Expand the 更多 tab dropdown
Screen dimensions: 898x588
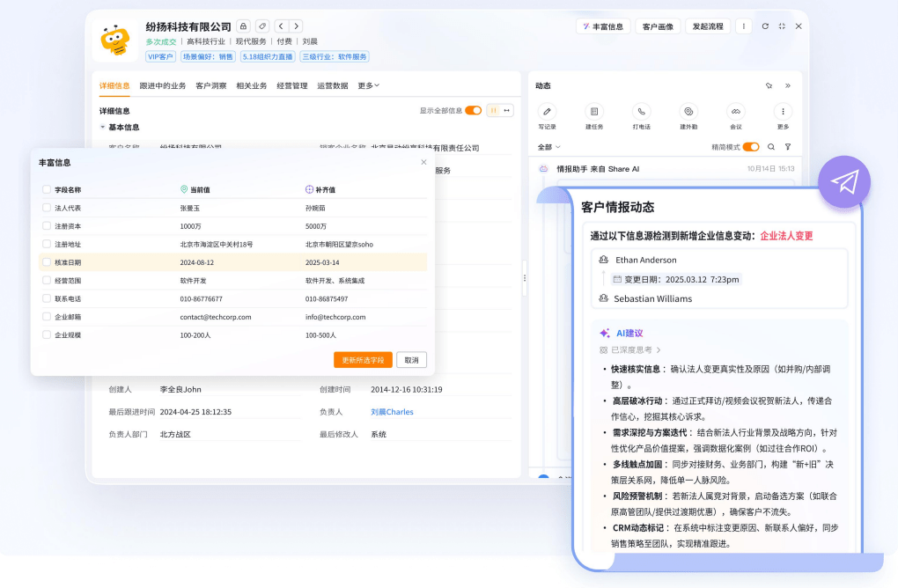[x=368, y=85]
